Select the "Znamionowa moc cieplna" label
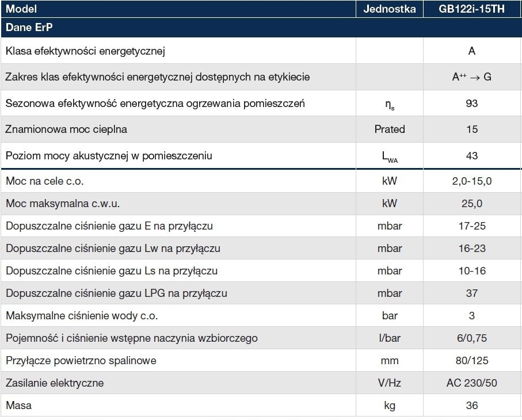Viewport: 522px width, 420px height. 66,129
